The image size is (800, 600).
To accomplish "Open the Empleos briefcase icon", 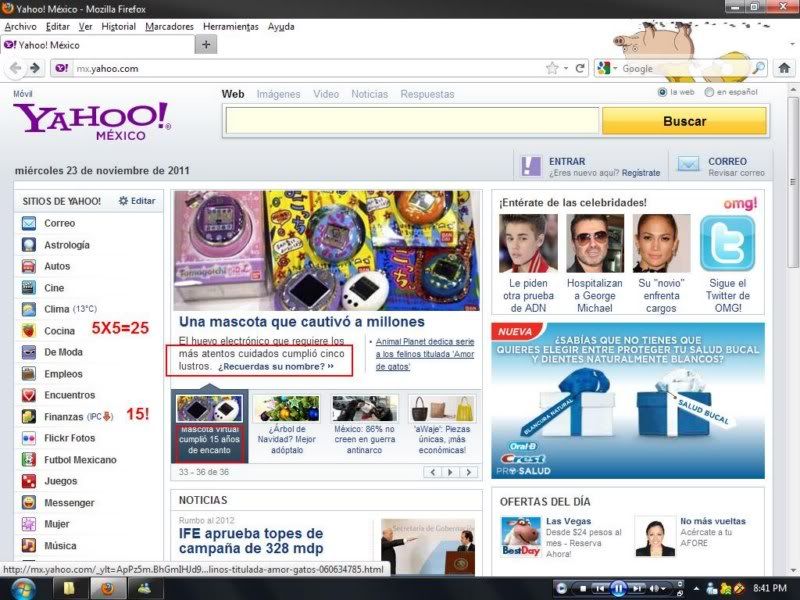I will click(29, 373).
